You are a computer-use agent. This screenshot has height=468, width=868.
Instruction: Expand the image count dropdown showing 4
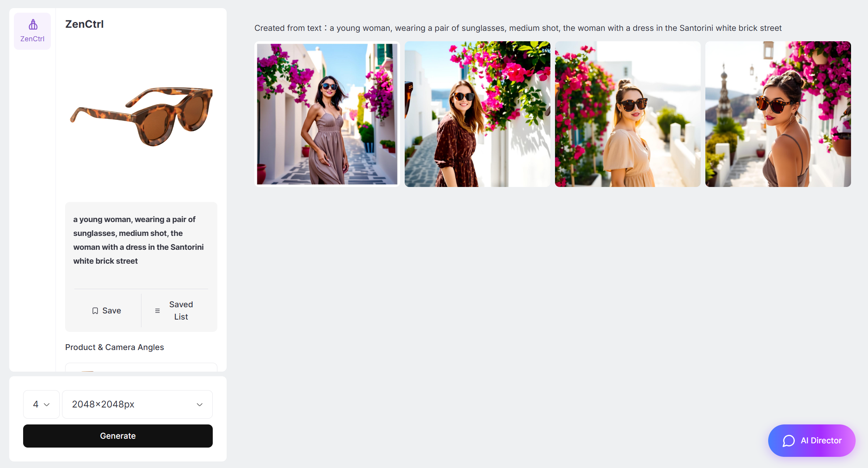pyautogui.click(x=41, y=404)
